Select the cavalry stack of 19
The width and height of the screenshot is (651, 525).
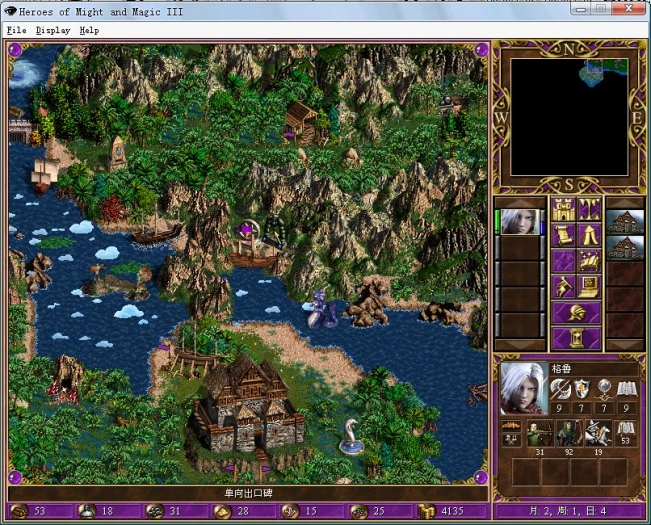pos(598,433)
